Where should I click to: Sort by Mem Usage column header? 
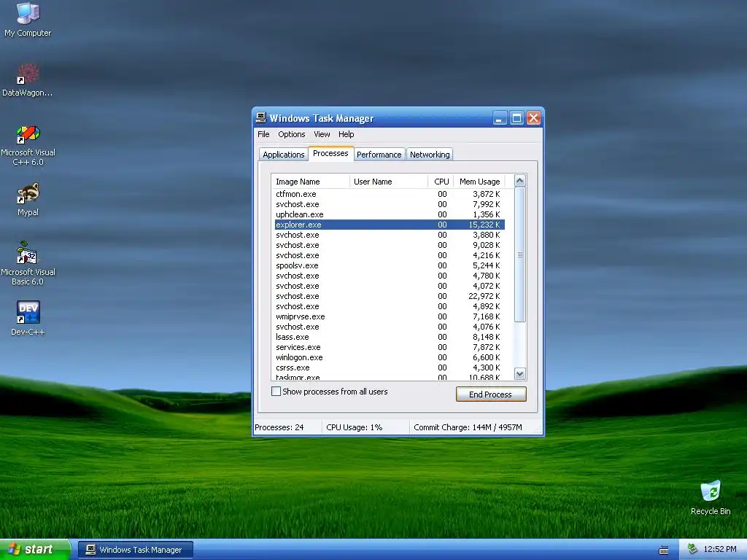[x=479, y=182]
